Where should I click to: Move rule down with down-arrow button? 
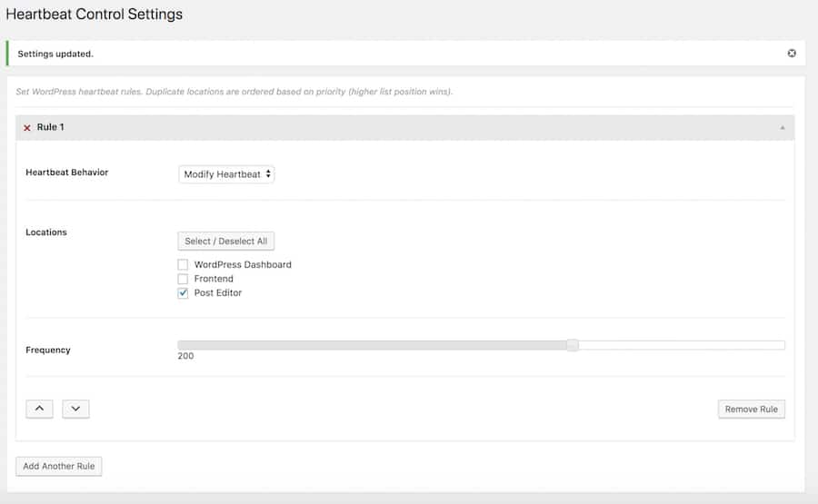click(x=75, y=409)
